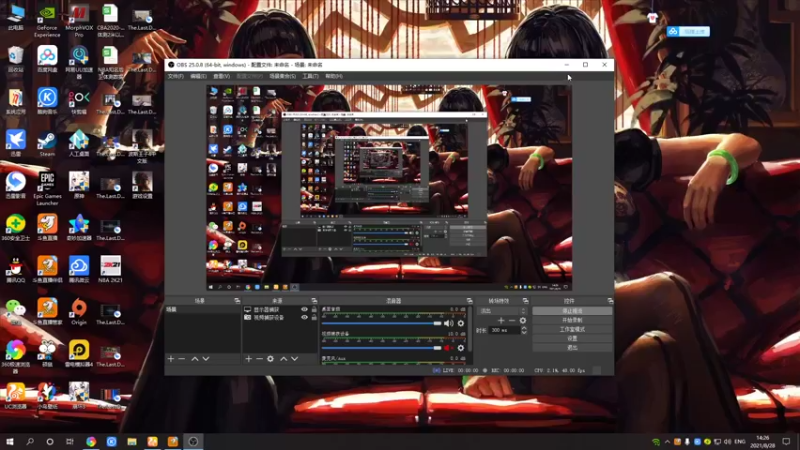Open Task View on taskbar
Viewport: 800px width, 450px height.
click(70, 442)
